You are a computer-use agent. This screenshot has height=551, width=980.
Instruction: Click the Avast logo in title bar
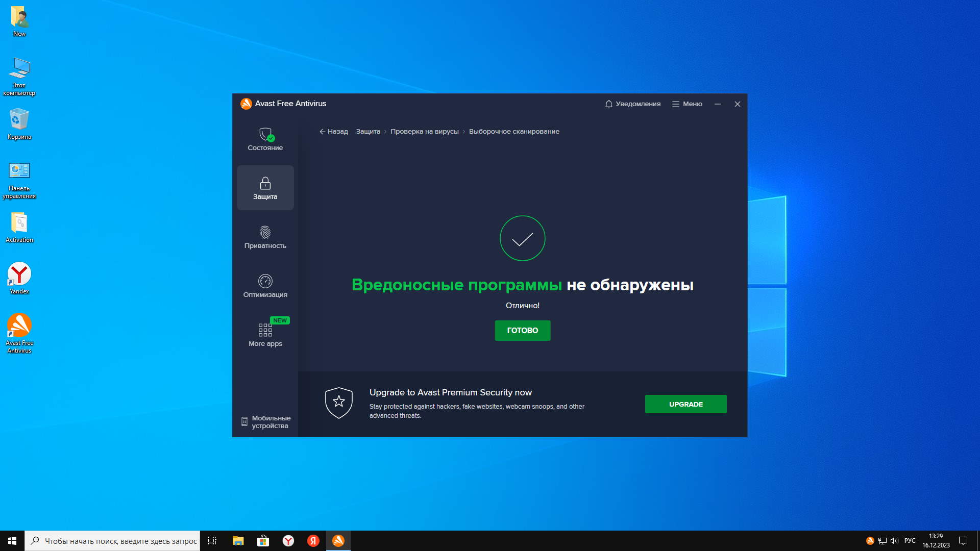[246, 104]
